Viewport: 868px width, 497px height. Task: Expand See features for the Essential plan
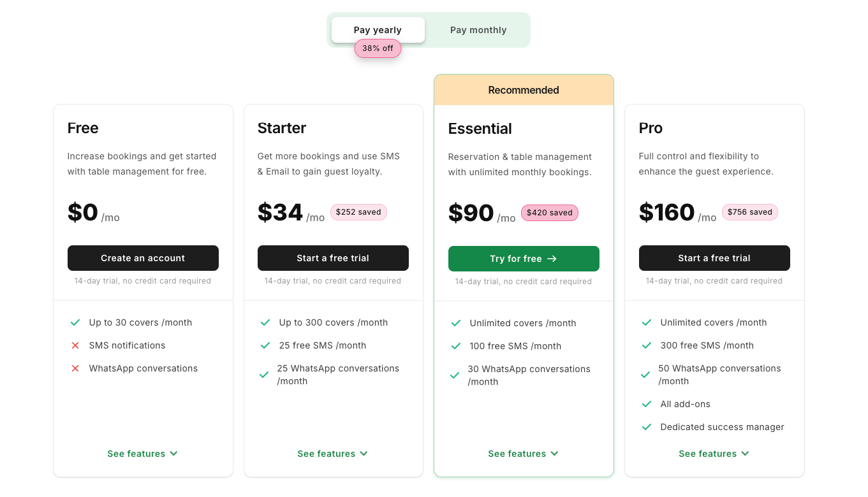click(x=523, y=454)
